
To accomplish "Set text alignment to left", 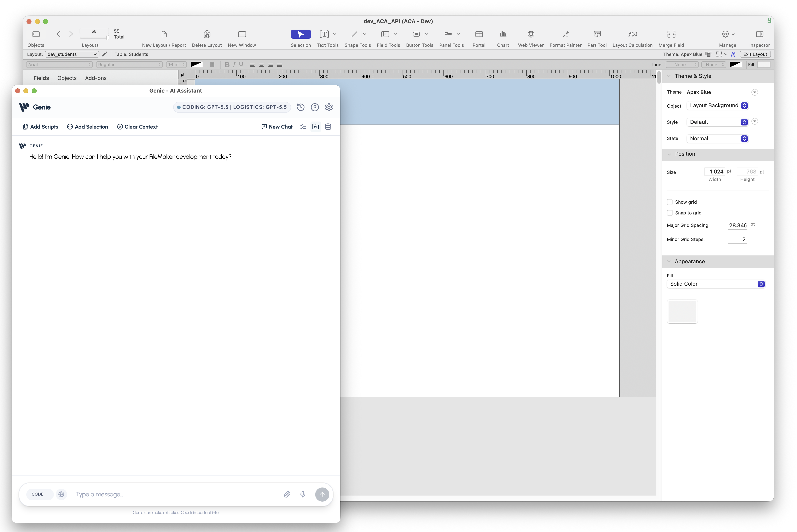I will pos(252,64).
